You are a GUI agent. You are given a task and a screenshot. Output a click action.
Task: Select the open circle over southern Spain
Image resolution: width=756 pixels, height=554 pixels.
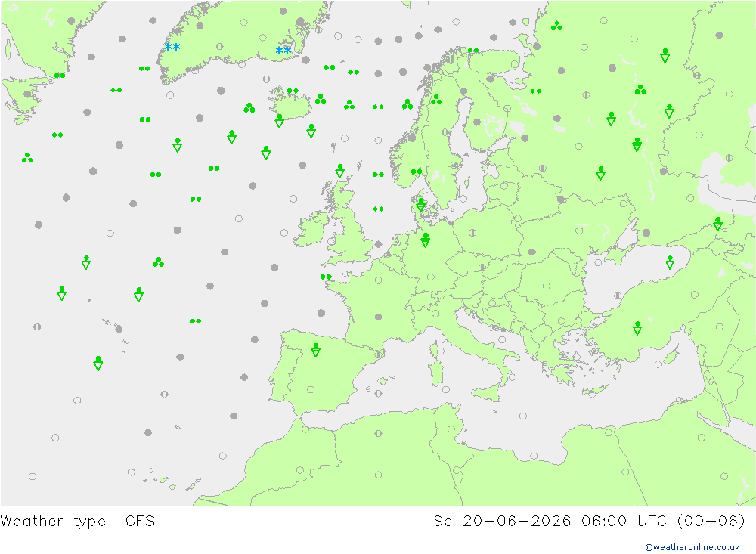pos(311,389)
